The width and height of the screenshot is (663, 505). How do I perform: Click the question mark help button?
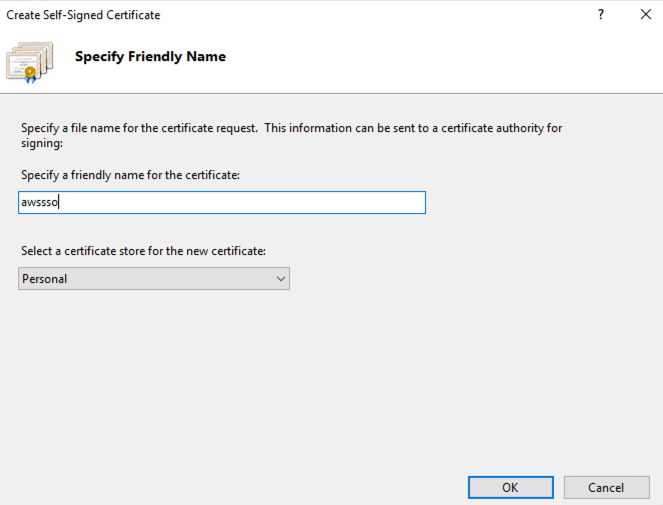pos(601,15)
